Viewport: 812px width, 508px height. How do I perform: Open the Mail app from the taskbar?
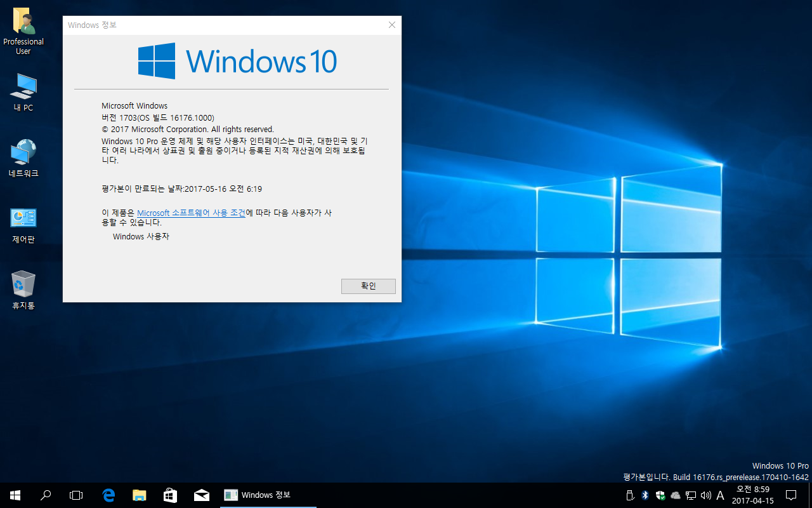tap(201, 495)
